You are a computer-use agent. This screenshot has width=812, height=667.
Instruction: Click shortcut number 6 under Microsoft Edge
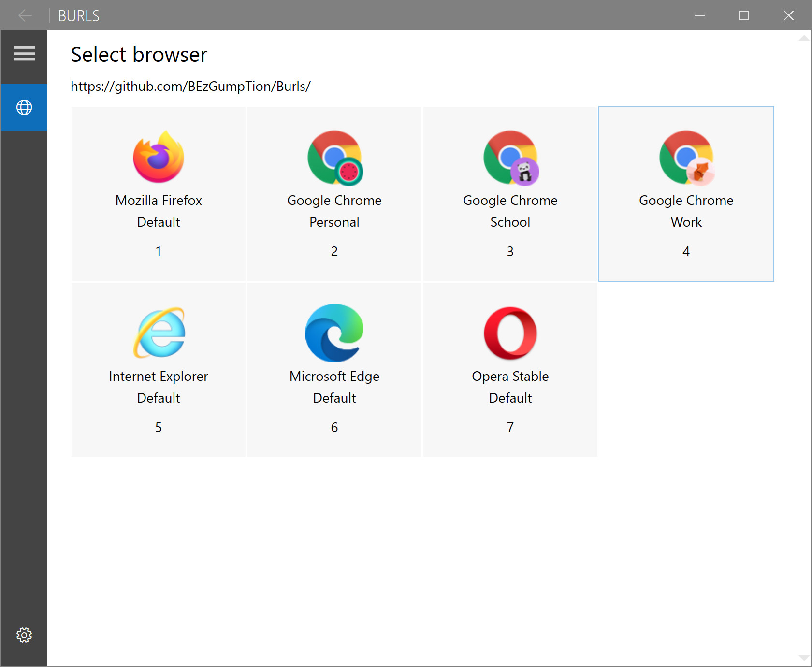click(334, 427)
